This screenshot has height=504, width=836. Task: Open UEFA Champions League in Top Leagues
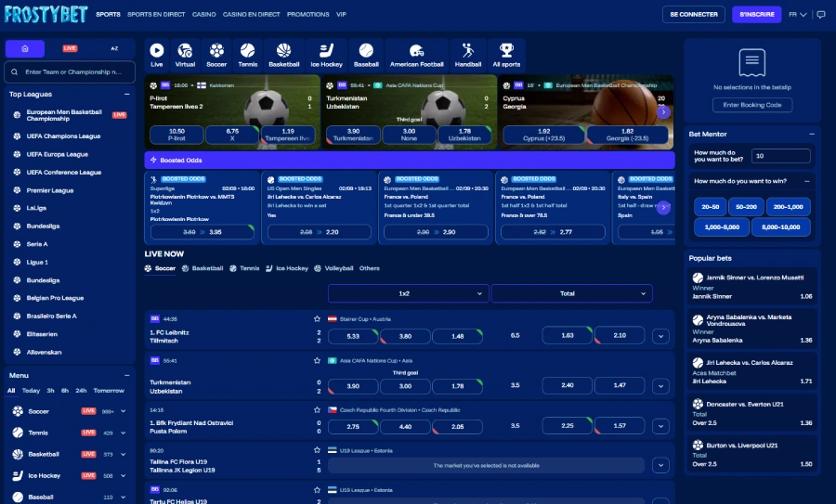(63, 136)
